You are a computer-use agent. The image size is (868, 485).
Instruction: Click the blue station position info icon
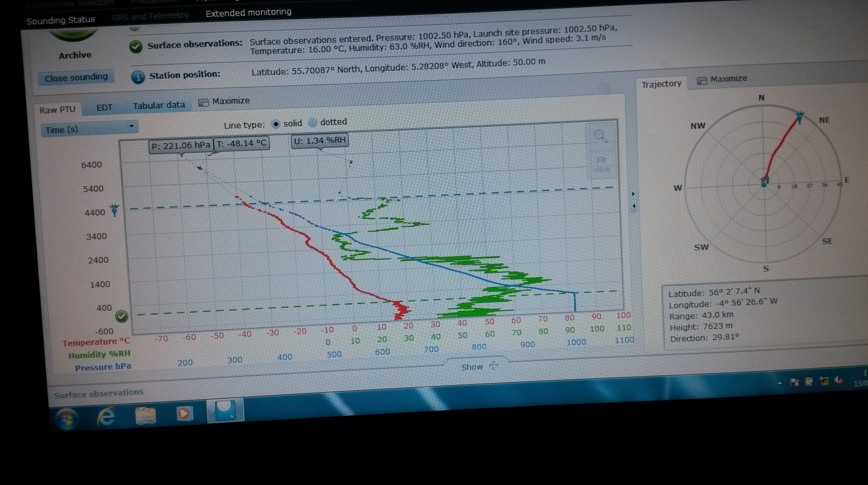pyautogui.click(x=138, y=77)
